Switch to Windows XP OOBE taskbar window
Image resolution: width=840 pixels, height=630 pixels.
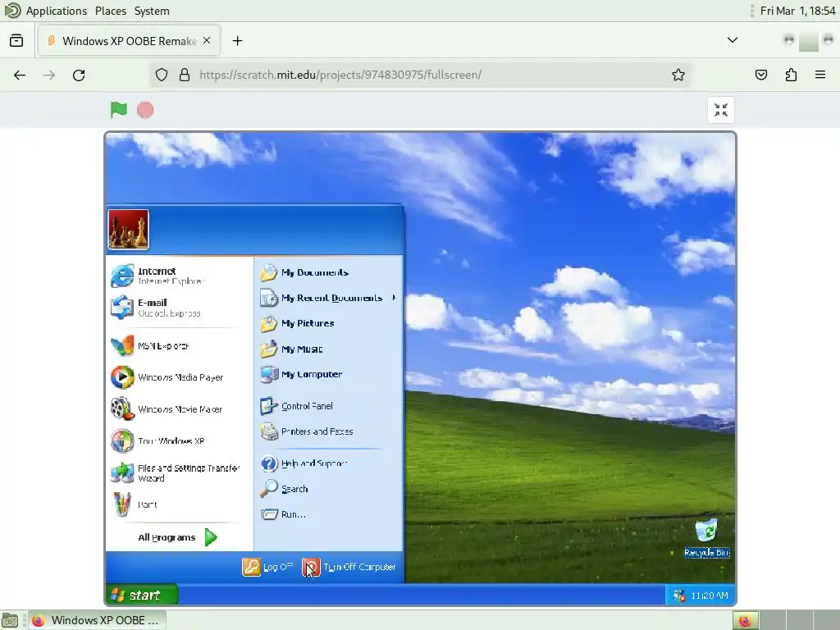pyautogui.click(x=97, y=620)
